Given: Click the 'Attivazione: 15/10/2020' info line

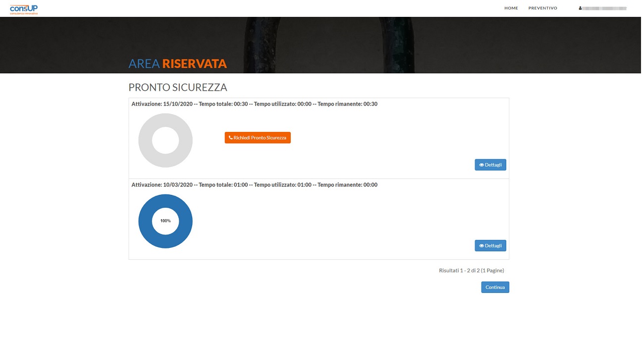Looking at the screenshot, I should [x=255, y=104].
